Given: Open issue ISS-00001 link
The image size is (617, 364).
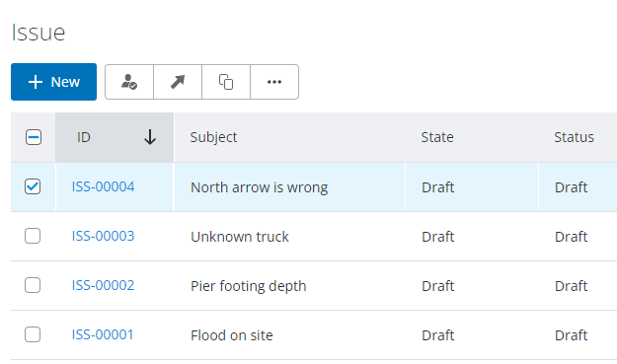Looking at the screenshot, I should 103,334.
